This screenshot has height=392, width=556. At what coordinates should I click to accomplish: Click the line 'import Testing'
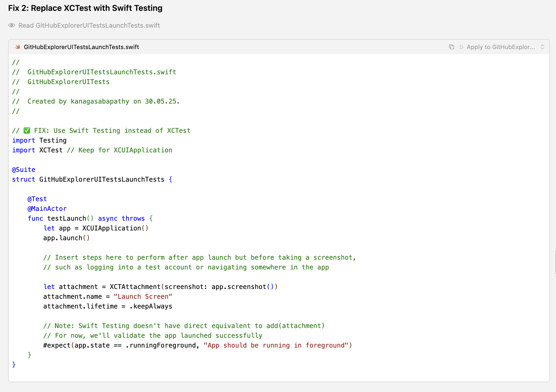click(39, 140)
